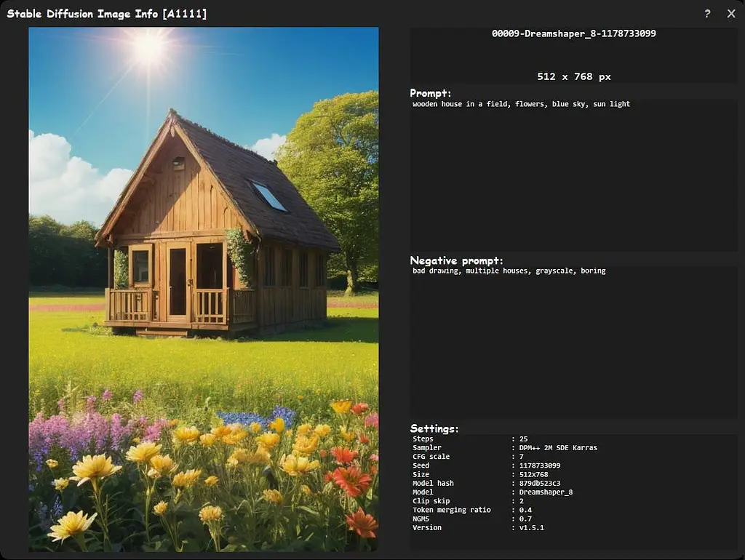Image resolution: width=745 pixels, height=560 pixels.
Task: Click the Token merging ratio value 0.4
Action: coord(525,510)
